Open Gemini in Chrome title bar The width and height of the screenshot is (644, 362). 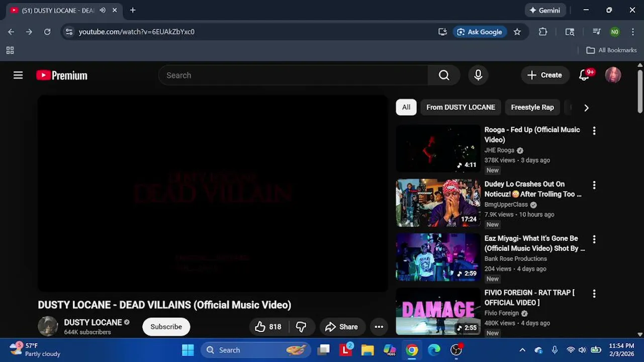click(x=545, y=10)
